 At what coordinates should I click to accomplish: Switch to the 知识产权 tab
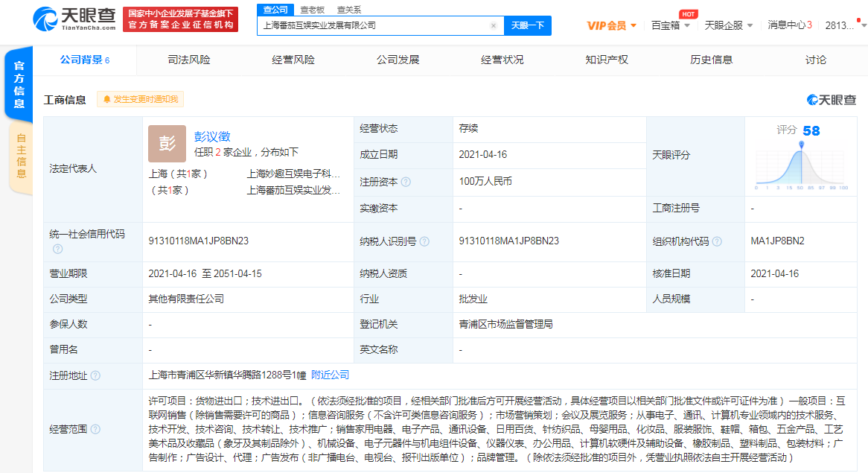point(607,60)
